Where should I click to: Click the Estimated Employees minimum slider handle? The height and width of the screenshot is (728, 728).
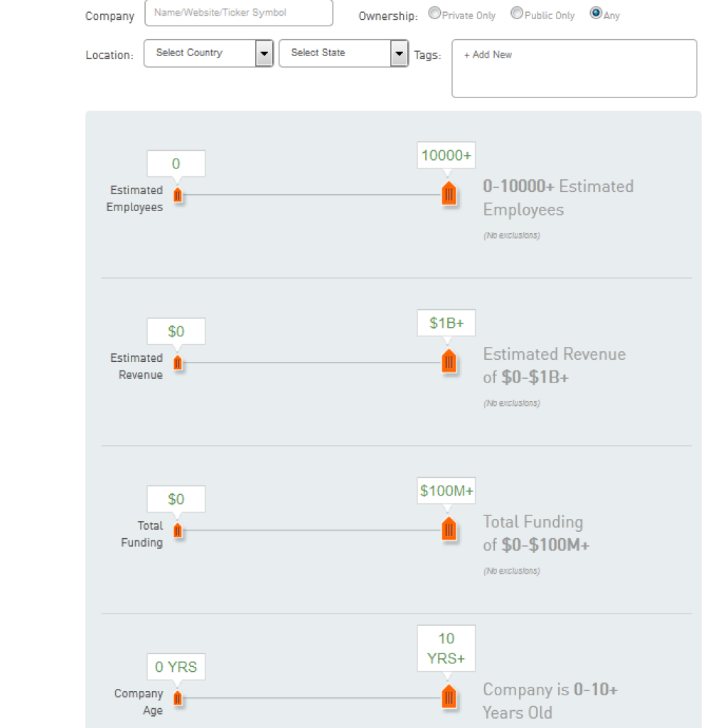tap(178, 195)
